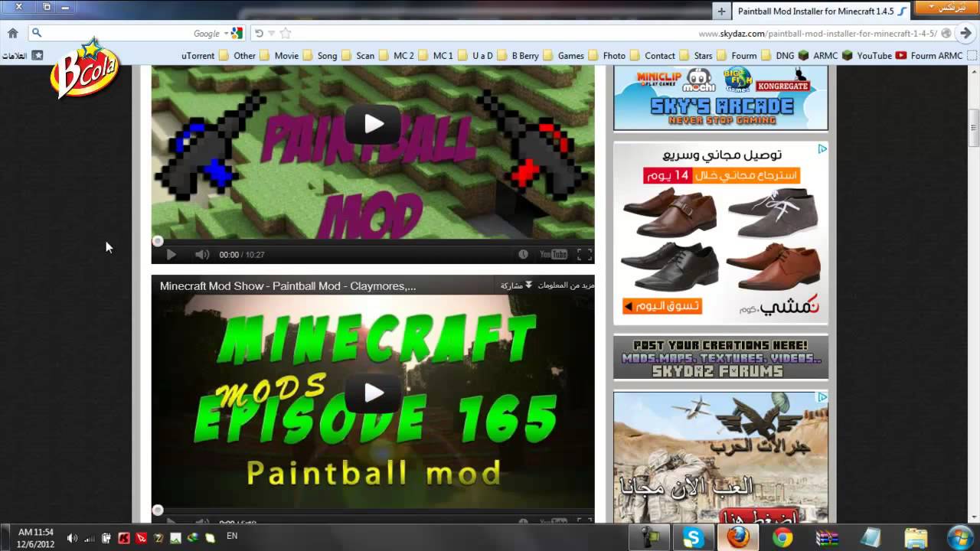
Task: Mute the first video's volume
Action: click(201, 254)
